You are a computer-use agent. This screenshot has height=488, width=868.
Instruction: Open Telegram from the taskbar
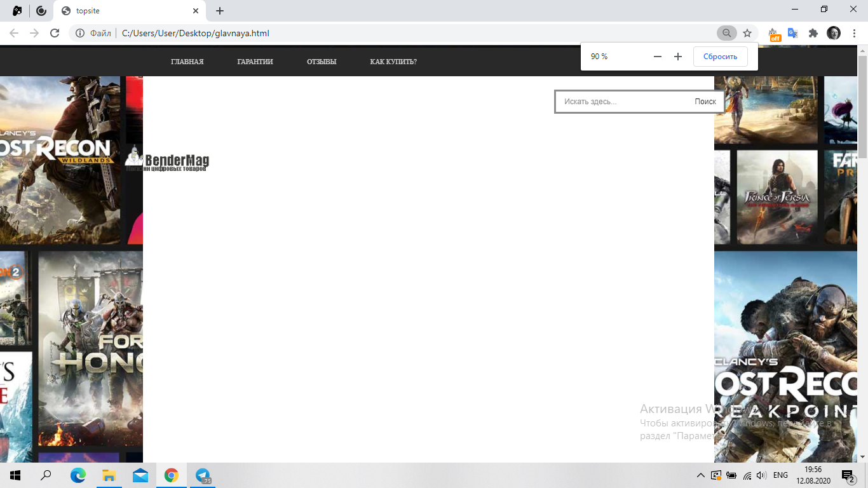203,475
